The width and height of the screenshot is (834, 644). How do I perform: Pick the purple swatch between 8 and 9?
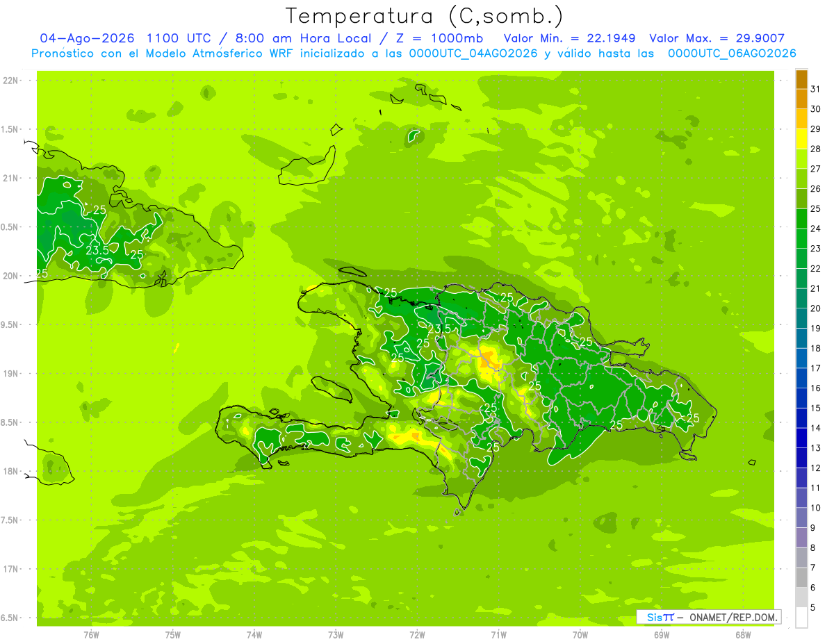coord(801,538)
